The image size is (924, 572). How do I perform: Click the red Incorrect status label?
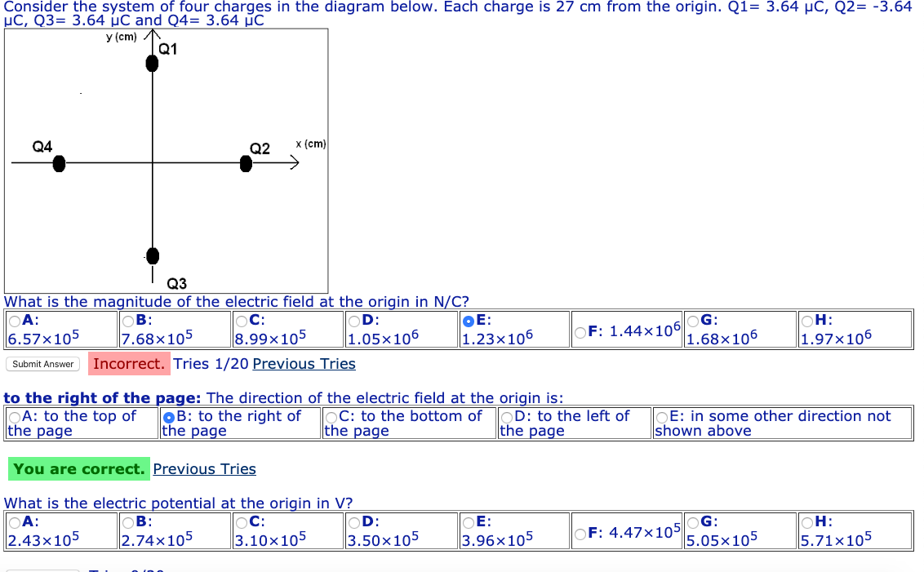tap(129, 364)
